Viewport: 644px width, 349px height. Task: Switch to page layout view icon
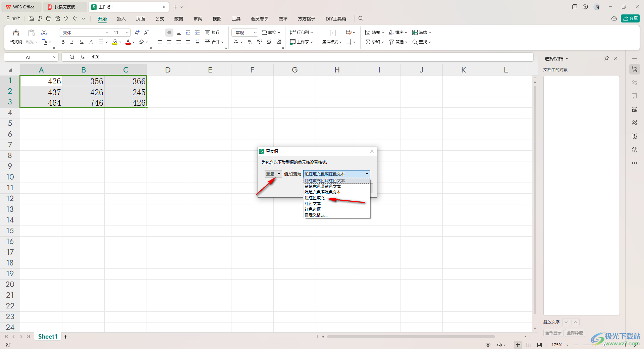click(529, 345)
